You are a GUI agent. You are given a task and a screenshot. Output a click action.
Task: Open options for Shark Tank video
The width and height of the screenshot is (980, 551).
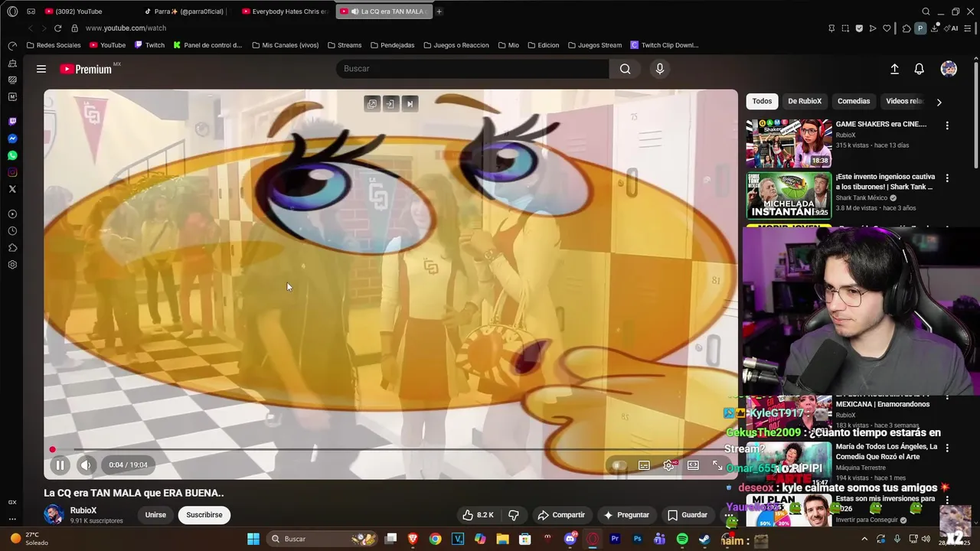click(x=947, y=178)
